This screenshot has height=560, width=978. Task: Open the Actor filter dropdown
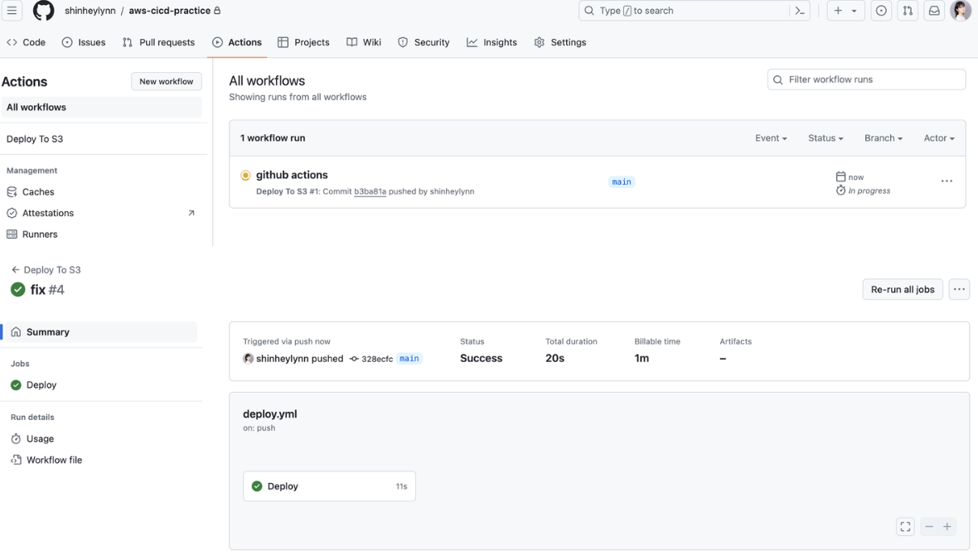939,138
